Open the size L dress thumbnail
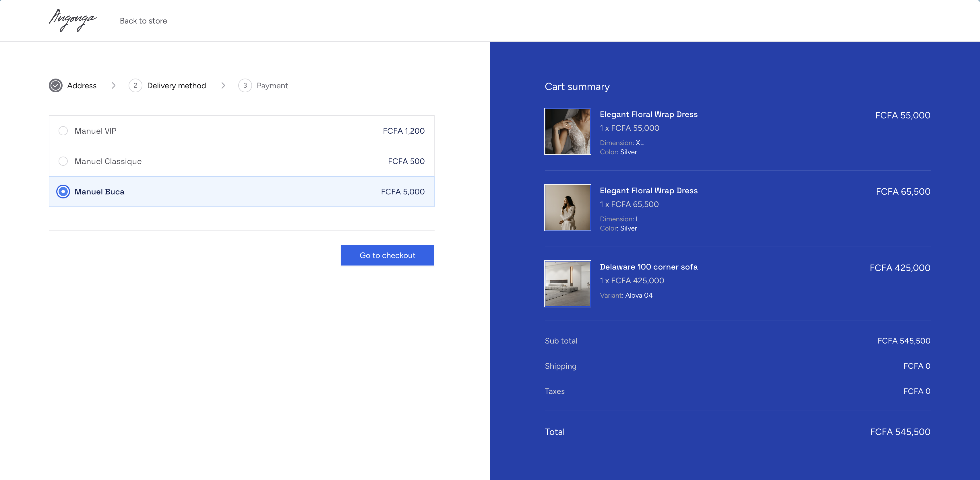Image resolution: width=980 pixels, height=480 pixels. pos(568,208)
